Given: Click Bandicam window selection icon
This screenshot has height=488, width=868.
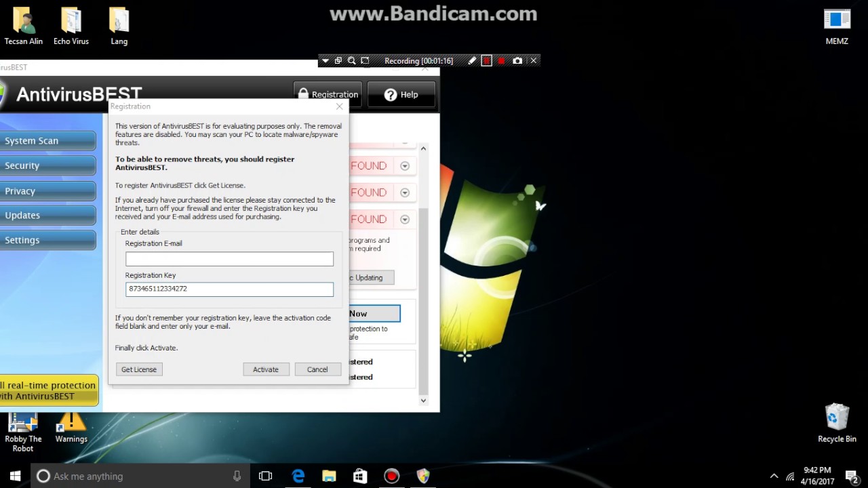Looking at the screenshot, I should click(x=338, y=61).
